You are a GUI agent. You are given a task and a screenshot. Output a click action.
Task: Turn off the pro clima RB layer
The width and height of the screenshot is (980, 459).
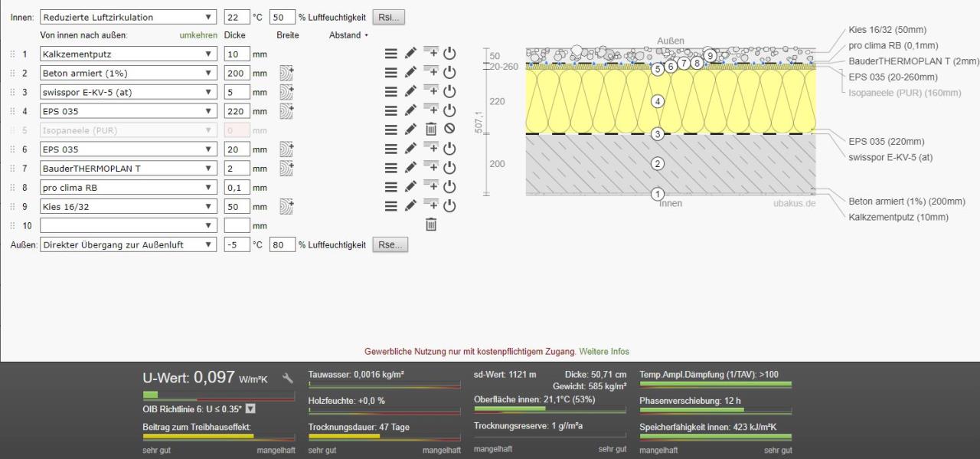tap(449, 187)
